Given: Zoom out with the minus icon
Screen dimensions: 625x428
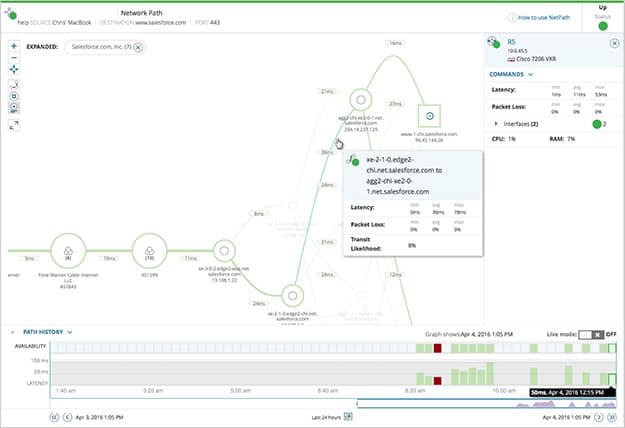Looking at the screenshot, I should 14,58.
